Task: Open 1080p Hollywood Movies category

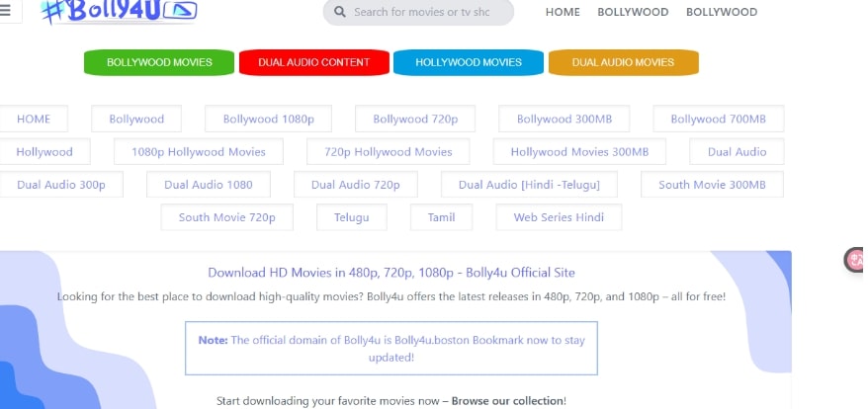Action: tap(198, 151)
